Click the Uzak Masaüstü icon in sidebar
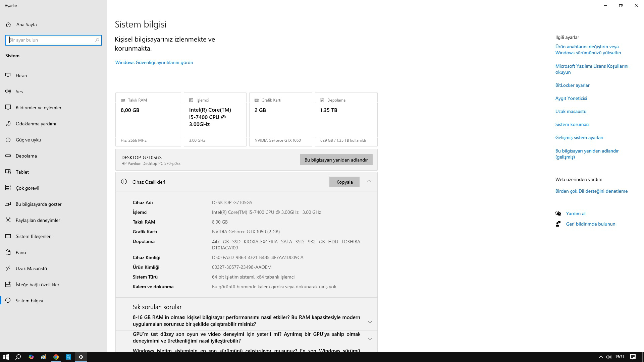Viewport: 644px width, 362px height. (x=8, y=268)
